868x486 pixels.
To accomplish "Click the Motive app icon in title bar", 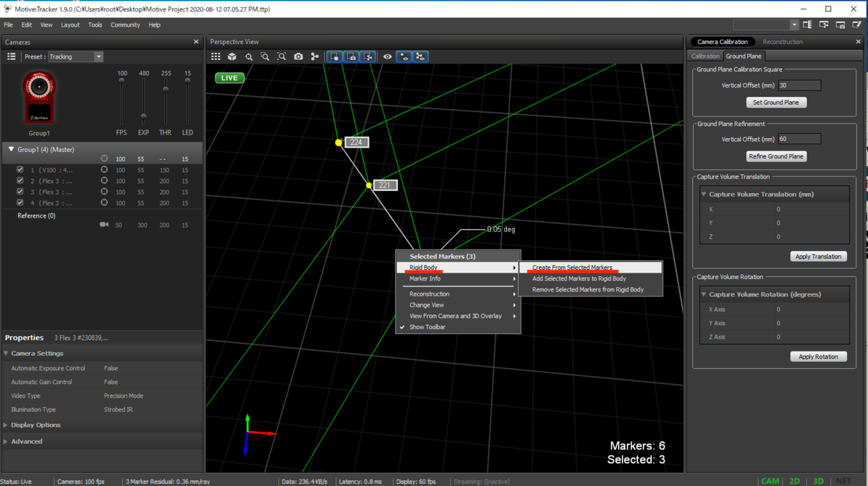I will coord(8,9).
